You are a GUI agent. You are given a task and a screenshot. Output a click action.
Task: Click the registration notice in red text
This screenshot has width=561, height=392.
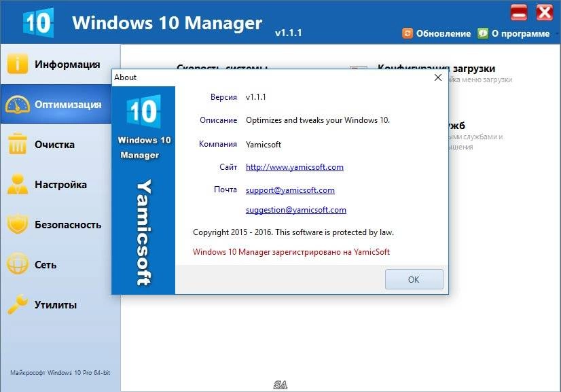coord(291,252)
